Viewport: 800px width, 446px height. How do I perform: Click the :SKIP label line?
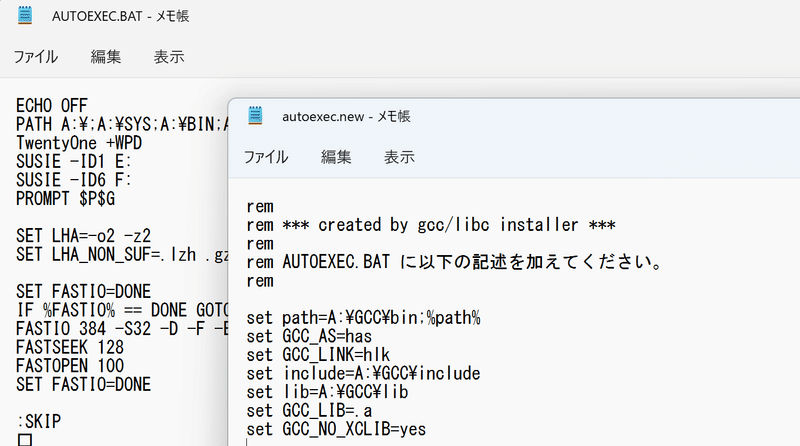pos(39,422)
